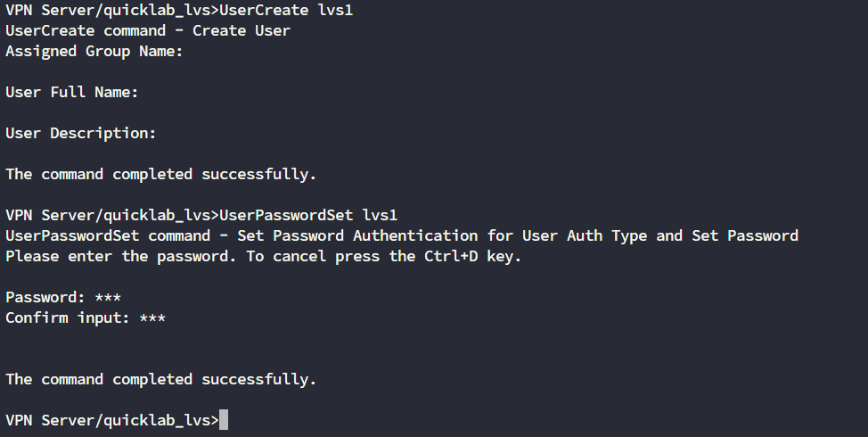Click the top-line "VPN Server/quicklab_lvs>" prompt text
The height and width of the screenshot is (437, 868).
coord(112,10)
